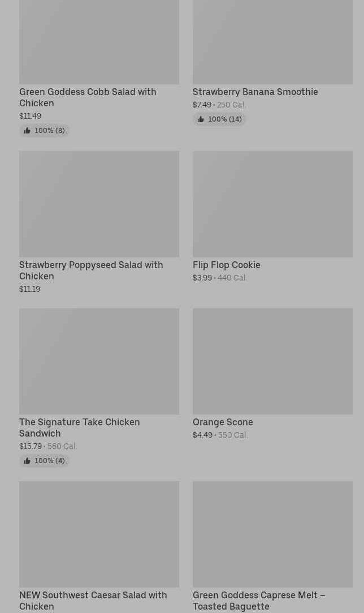364x613 pixels.
Task: Click the Green Goddess Cobb Salad with Chicken title
Action: [x=88, y=97]
